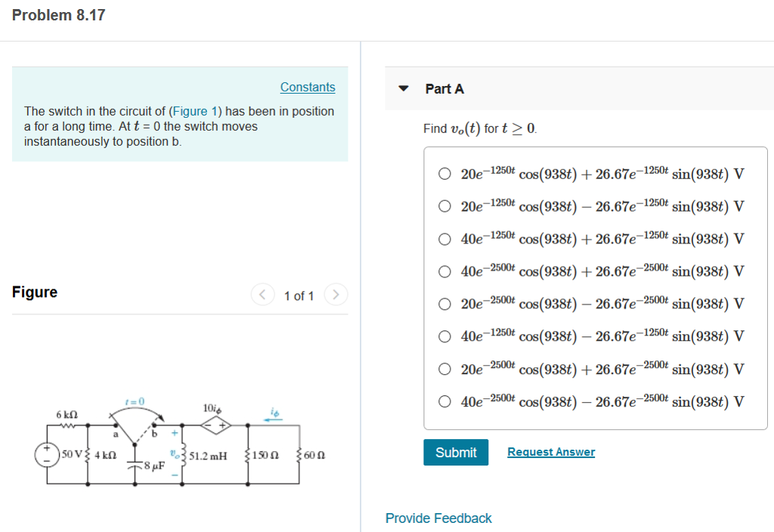Click the Part A disclosure triangle
The height and width of the screenshot is (532, 774).
pos(404,88)
